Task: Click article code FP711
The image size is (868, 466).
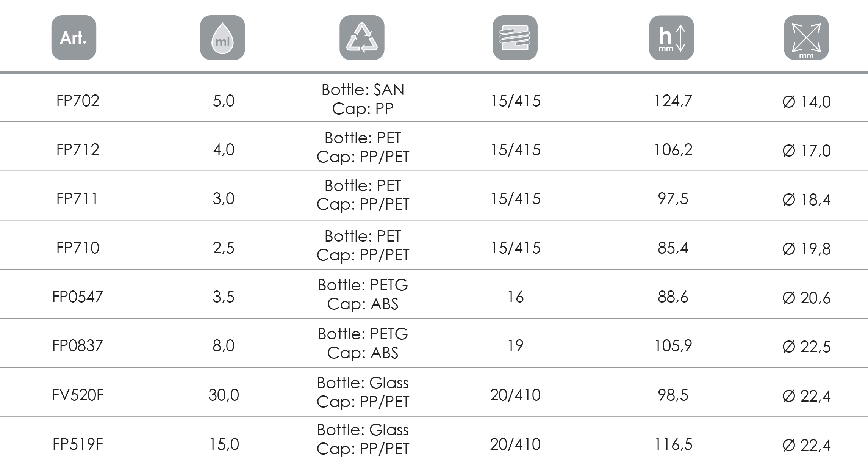Action: 78,199
